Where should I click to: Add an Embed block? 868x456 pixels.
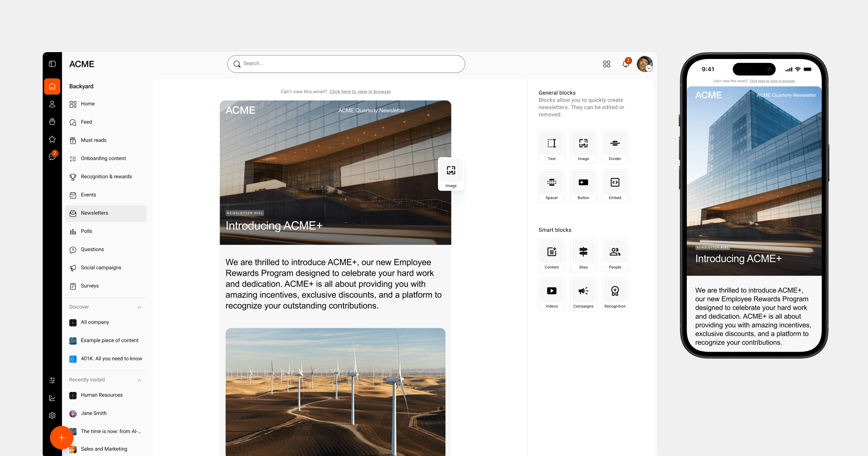[x=615, y=186]
